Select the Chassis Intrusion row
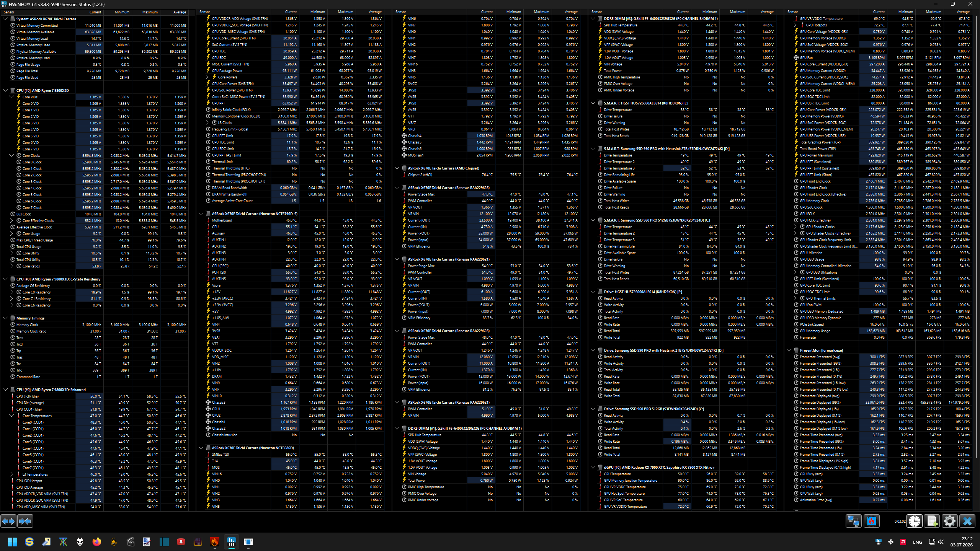Screen dimensions: 980x551 [x=295, y=435]
